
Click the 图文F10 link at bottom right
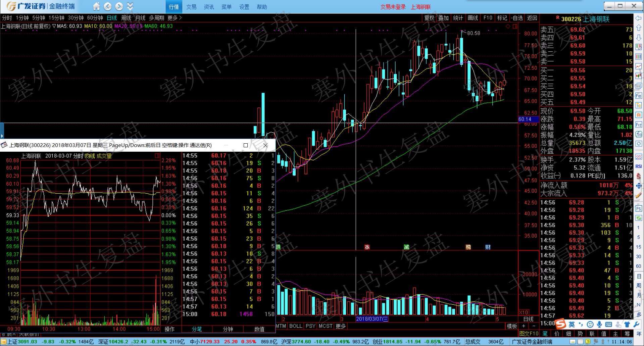click(529, 334)
